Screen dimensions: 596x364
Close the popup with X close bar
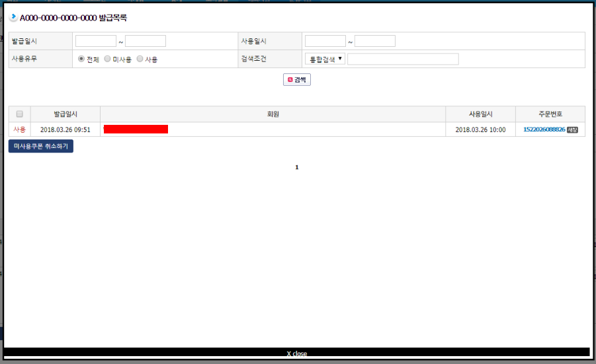tap(297, 353)
